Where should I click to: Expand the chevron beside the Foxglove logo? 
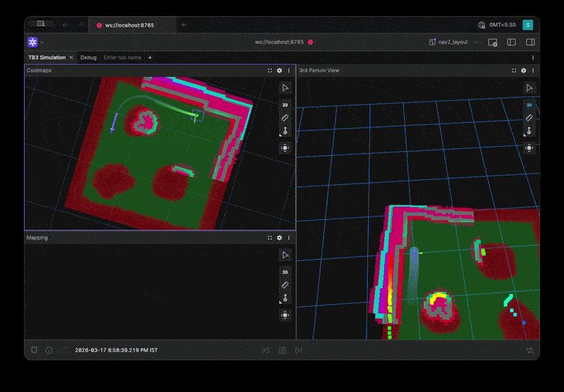click(42, 42)
